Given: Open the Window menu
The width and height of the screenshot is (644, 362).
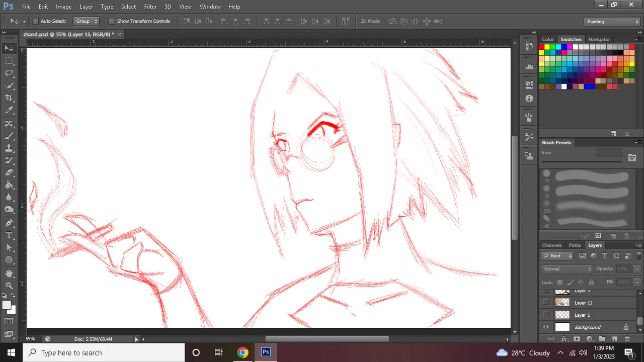Looking at the screenshot, I should point(210,7).
